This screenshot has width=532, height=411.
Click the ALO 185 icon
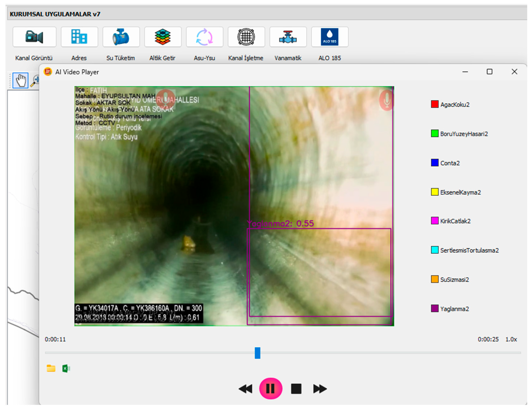pyautogui.click(x=330, y=37)
